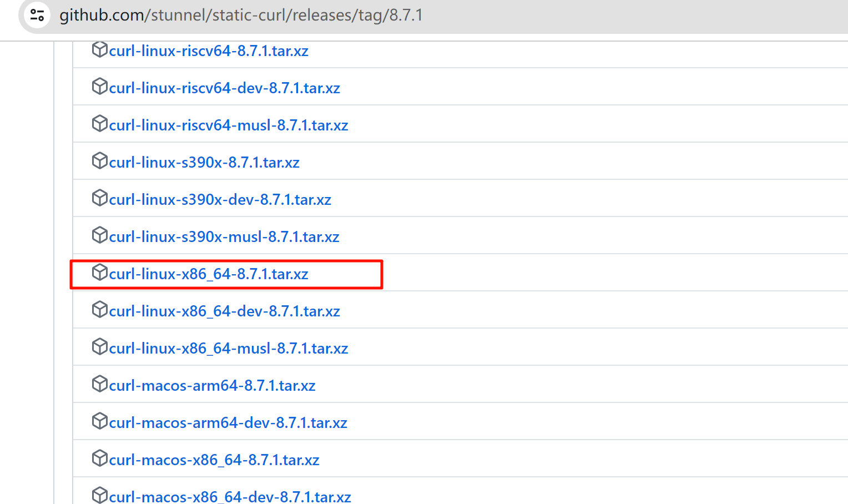Open curl-linux-x86_64-dev-8.7.1.tar.xz link

point(224,311)
